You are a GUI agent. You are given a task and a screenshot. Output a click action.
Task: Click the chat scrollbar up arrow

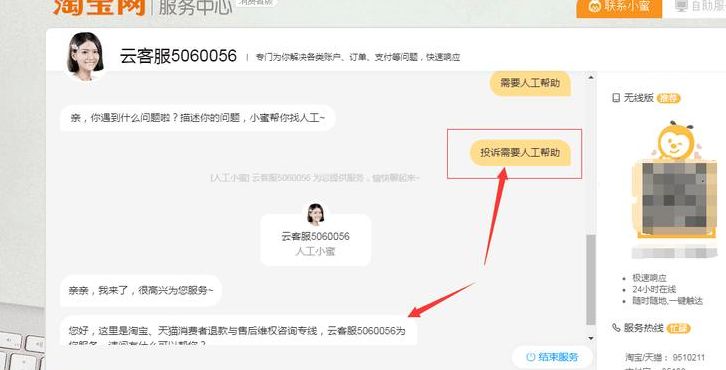[x=591, y=78]
